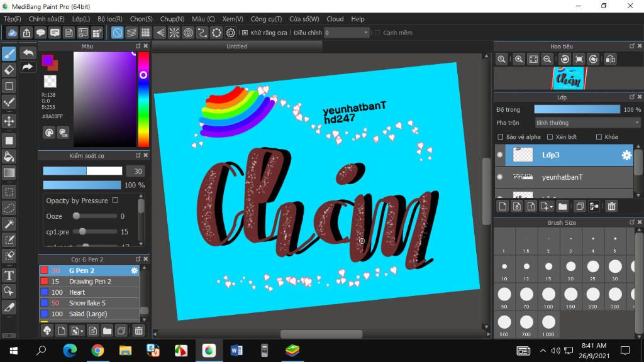Choose brush size 100 preset
This screenshot has height=362, width=644.
click(548, 297)
